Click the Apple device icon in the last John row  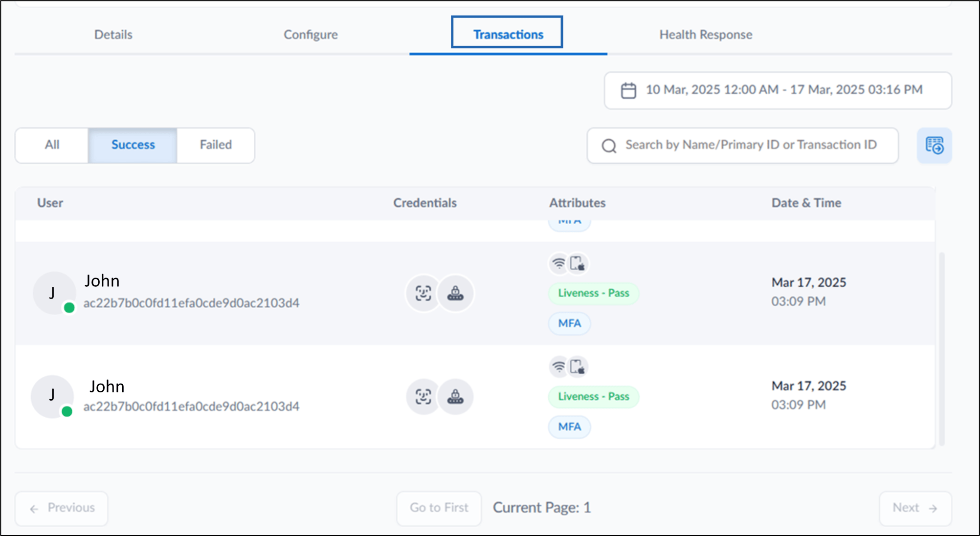(578, 367)
